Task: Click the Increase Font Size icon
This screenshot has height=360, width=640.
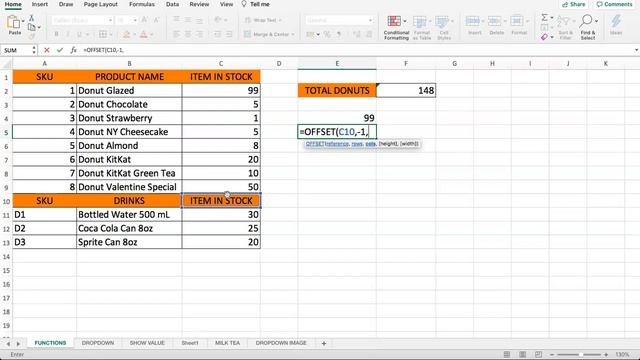Action: click(x=144, y=20)
